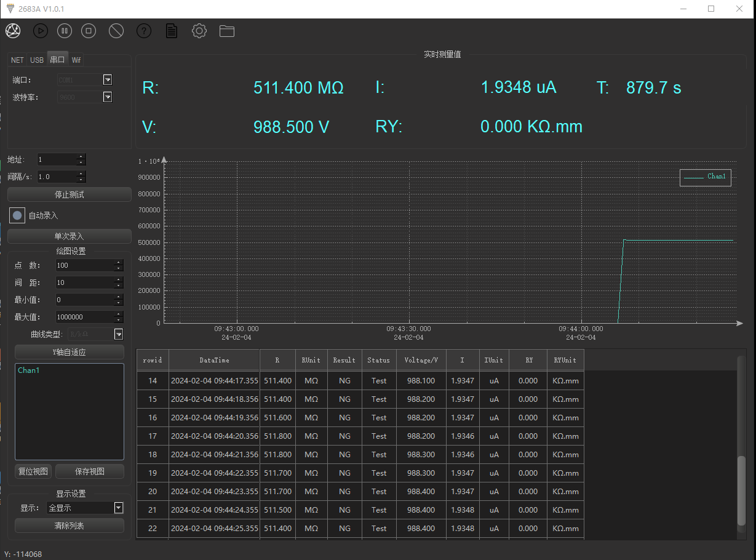This screenshot has height=560, width=756.
Task: Click the play icon in the toolbar
Action: pyautogui.click(x=40, y=31)
